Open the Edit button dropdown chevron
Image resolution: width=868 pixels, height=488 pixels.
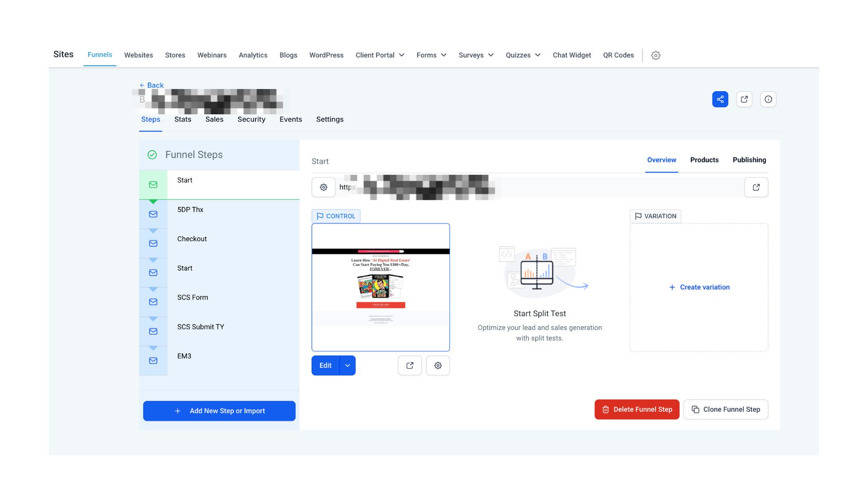[348, 365]
